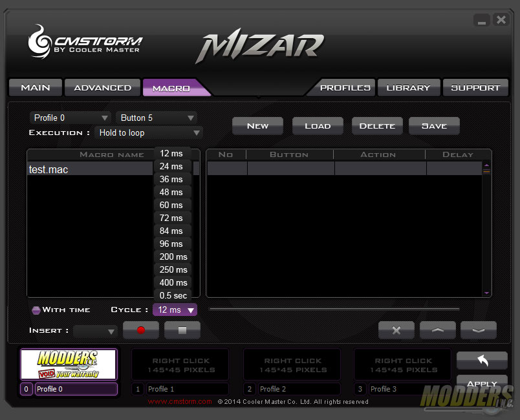Screen dimensions: 520x420
Task: Stop macro recording with square stop button
Action: tap(182, 330)
